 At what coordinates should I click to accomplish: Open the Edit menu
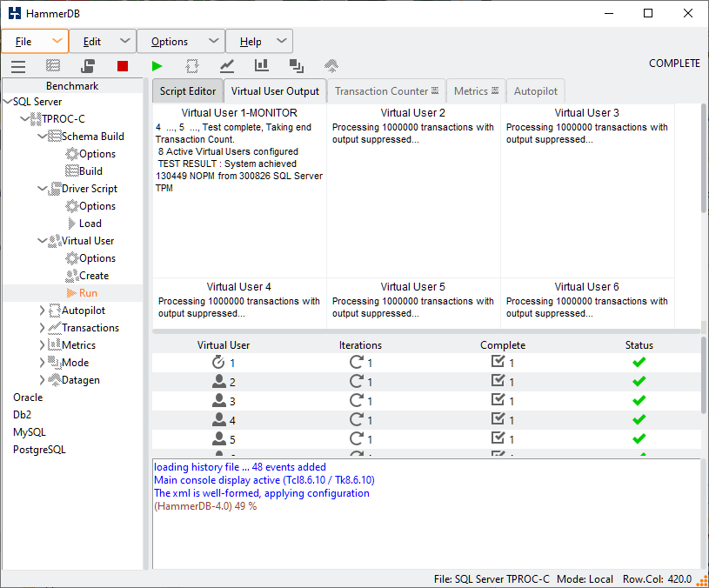click(x=103, y=42)
